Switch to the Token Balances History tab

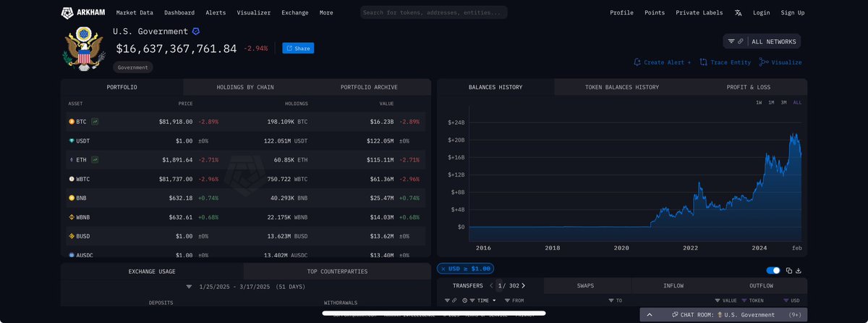click(622, 87)
